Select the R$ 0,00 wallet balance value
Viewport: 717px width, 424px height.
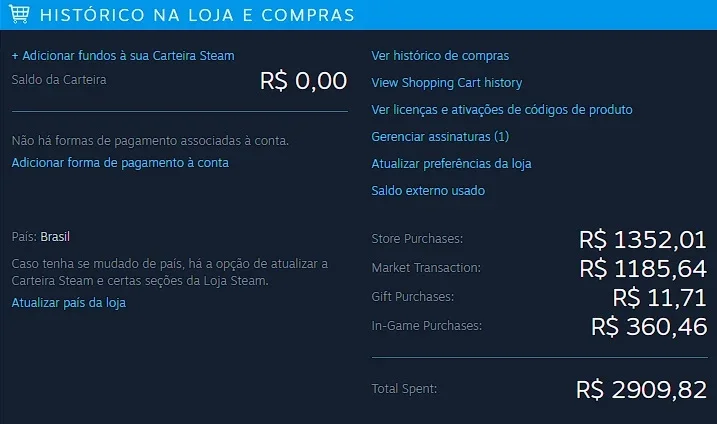coord(303,81)
